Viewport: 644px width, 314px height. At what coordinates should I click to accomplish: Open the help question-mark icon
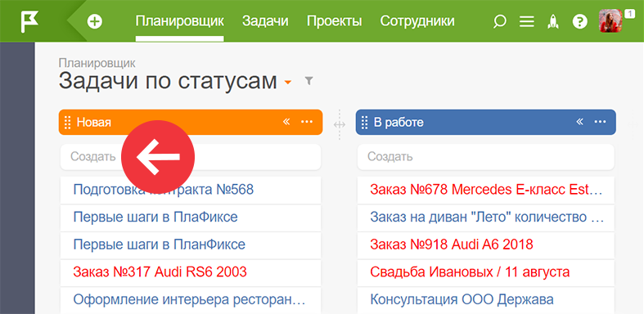(x=579, y=21)
